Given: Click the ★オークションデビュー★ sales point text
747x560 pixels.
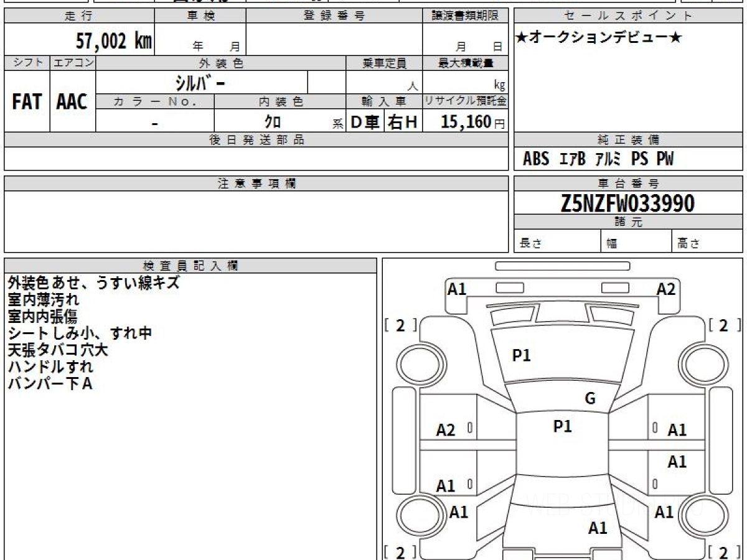Looking at the screenshot, I should point(599,37).
